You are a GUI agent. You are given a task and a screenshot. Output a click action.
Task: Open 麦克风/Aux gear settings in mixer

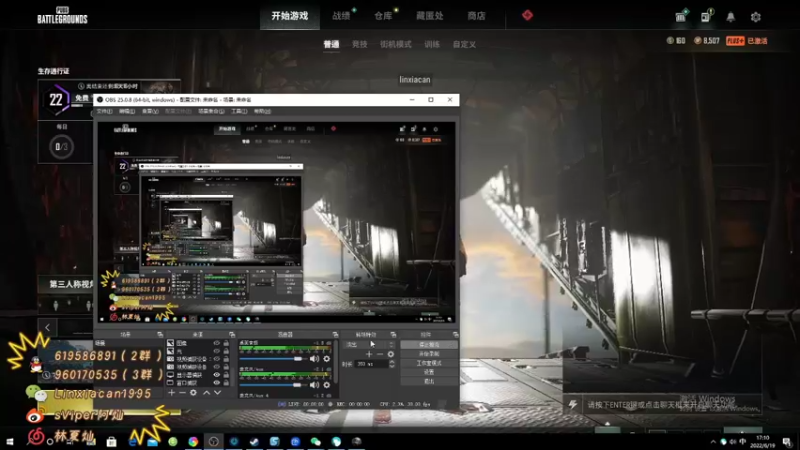pos(327,385)
